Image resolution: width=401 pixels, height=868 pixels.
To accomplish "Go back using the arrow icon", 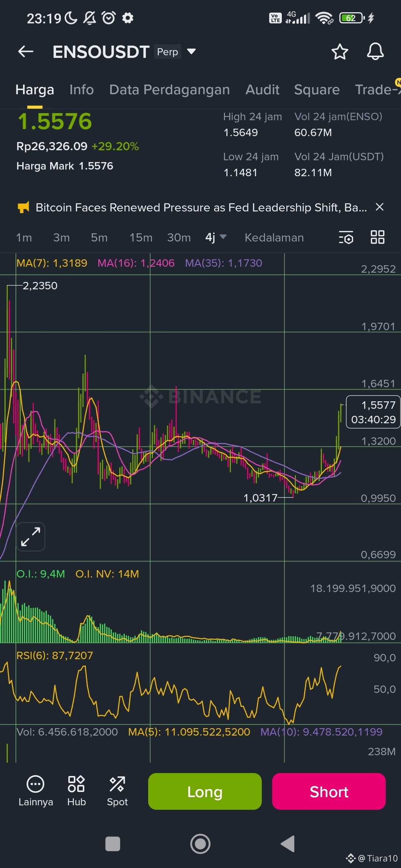I will (26, 52).
